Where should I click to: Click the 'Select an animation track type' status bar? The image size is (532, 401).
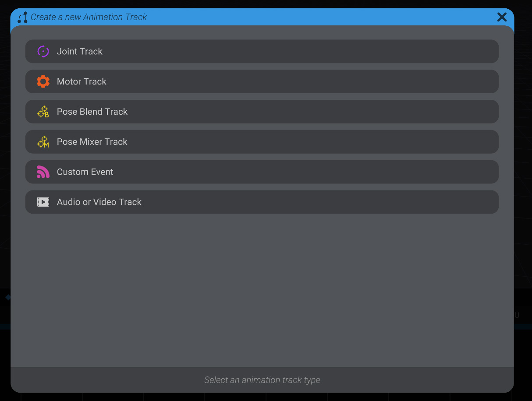[262, 380]
